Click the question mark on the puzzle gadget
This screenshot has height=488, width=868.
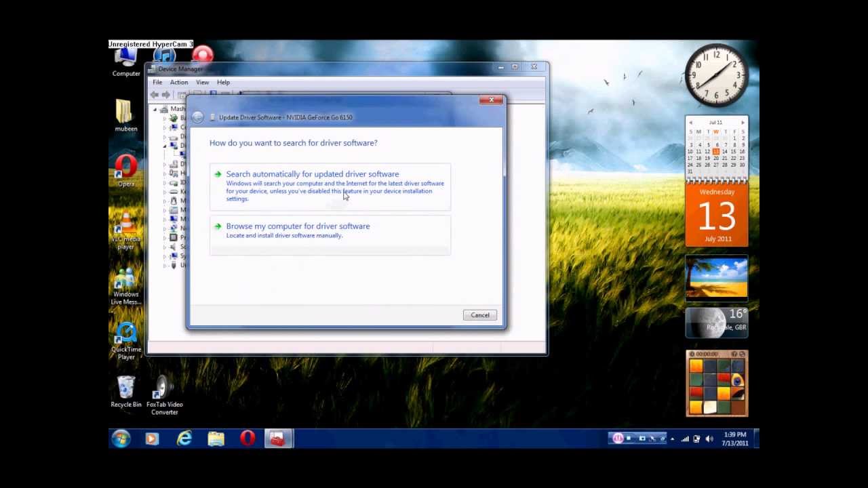coord(734,354)
